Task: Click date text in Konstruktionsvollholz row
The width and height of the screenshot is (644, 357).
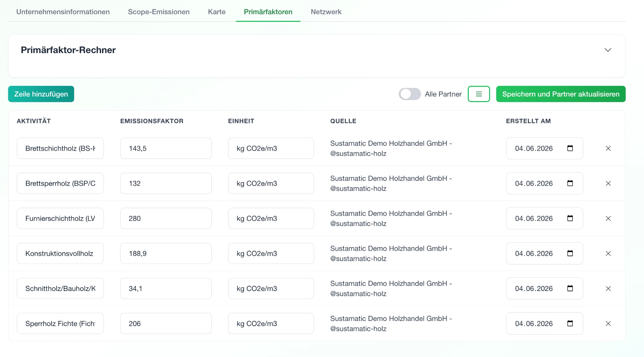Action: (x=534, y=254)
